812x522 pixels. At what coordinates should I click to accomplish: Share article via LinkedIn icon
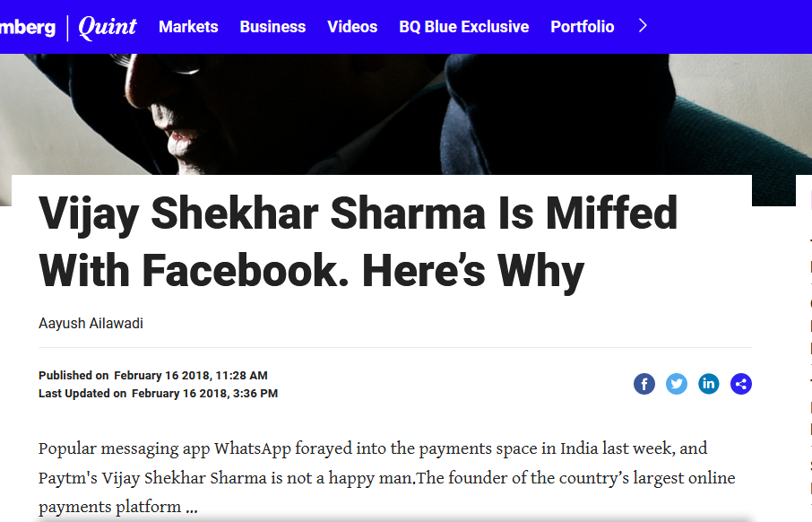point(708,384)
